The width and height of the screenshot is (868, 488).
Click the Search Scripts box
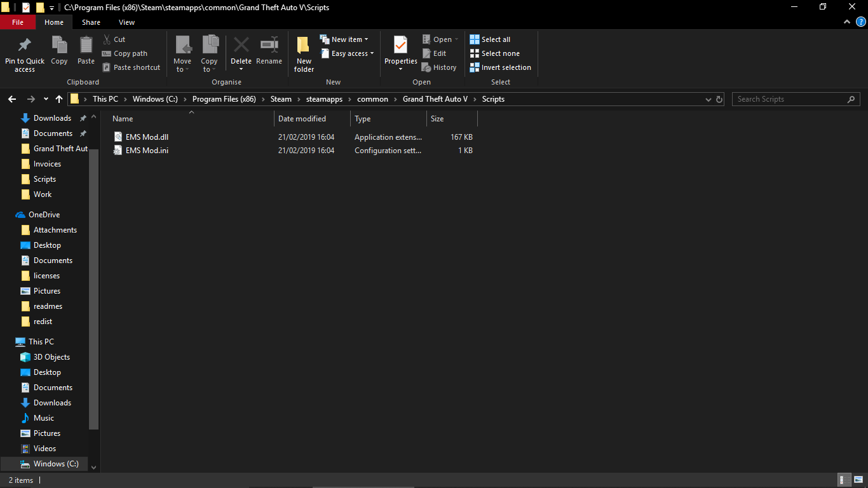click(796, 99)
